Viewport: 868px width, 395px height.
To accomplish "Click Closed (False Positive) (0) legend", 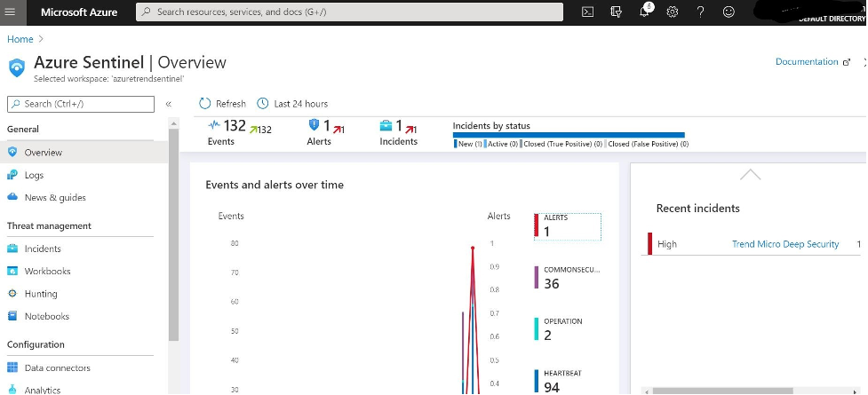I will pyautogui.click(x=647, y=144).
